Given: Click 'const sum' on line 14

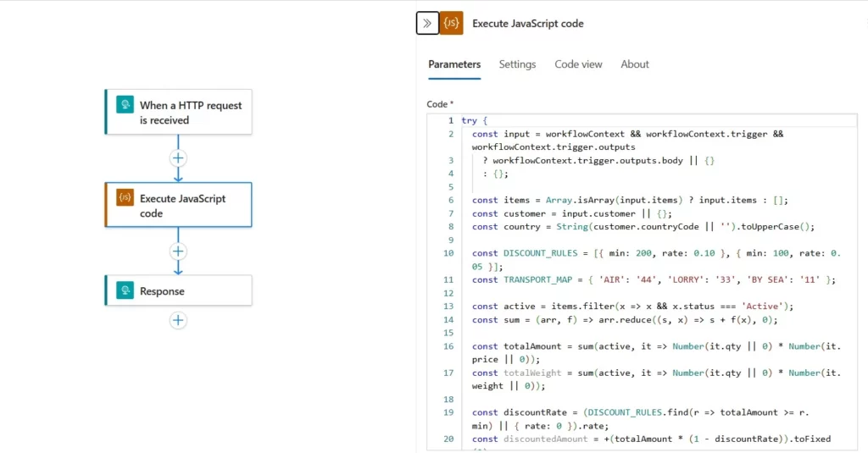Looking at the screenshot, I should click(x=496, y=320).
